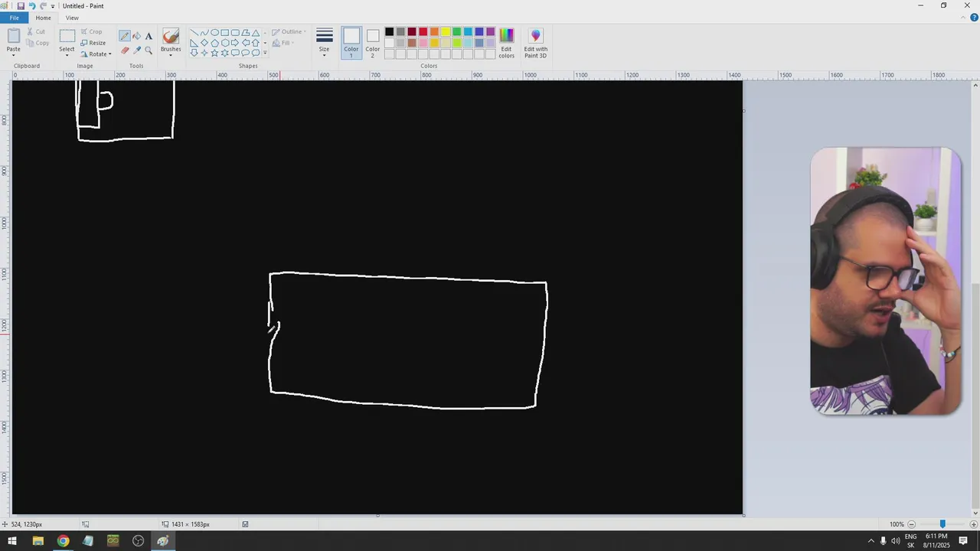Click the Save icon in title bar

pyautogui.click(x=21, y=5)
